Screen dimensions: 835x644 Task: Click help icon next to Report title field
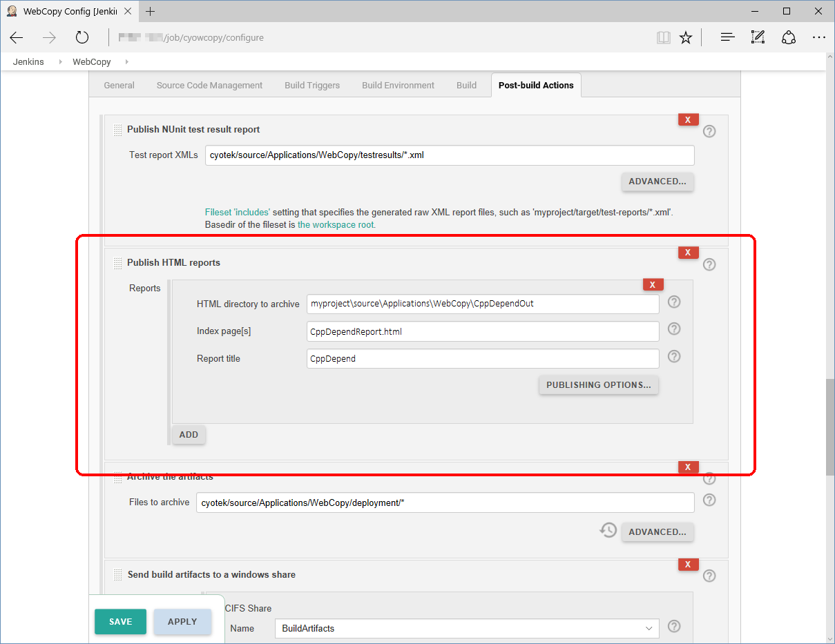pos(675,357)
